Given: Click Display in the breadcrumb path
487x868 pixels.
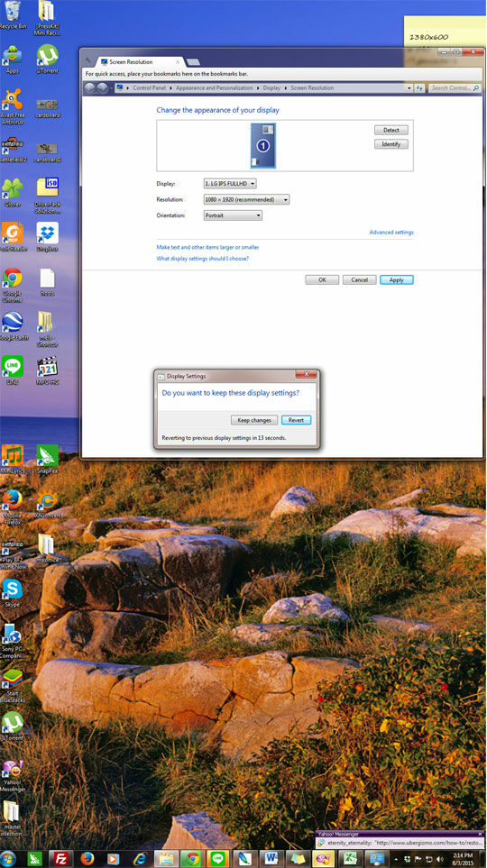Looking at the screenshot, I should tap(271, 88).
